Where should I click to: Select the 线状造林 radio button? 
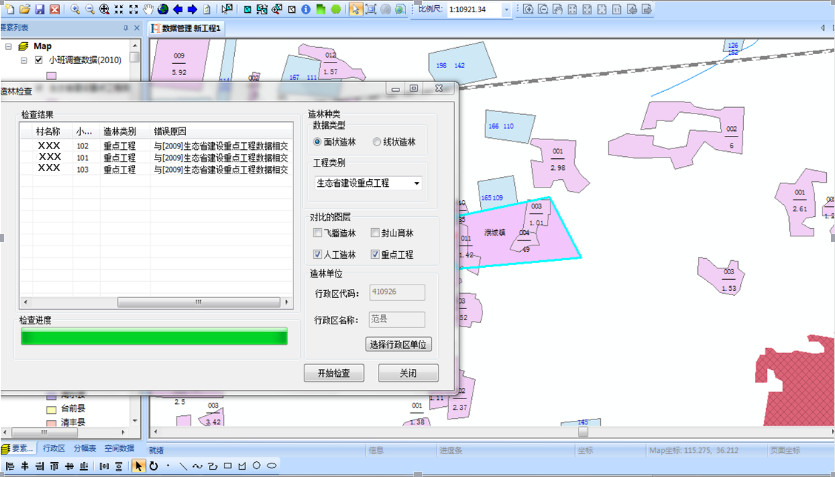coord(377,142)
